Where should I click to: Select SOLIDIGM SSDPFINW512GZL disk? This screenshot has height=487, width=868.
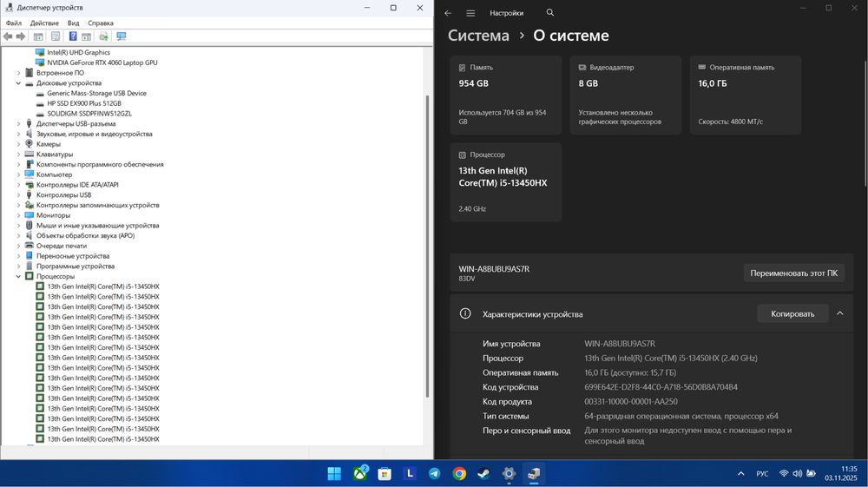click(89, 114)
